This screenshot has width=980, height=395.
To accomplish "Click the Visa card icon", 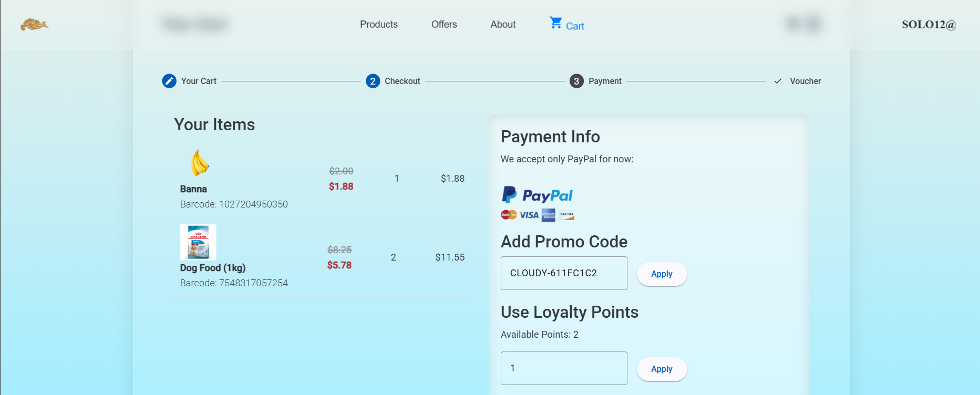I will click(529, 215).
